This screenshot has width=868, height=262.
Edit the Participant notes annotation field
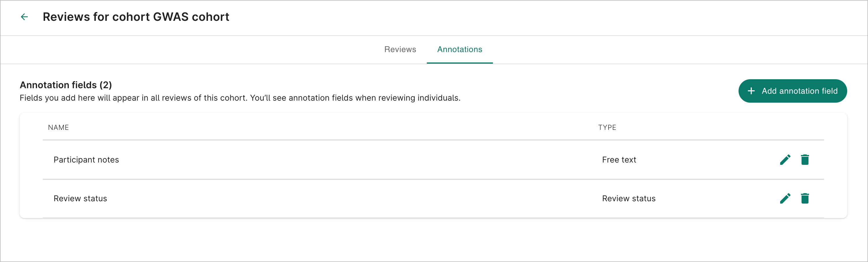tap(785, 160)
